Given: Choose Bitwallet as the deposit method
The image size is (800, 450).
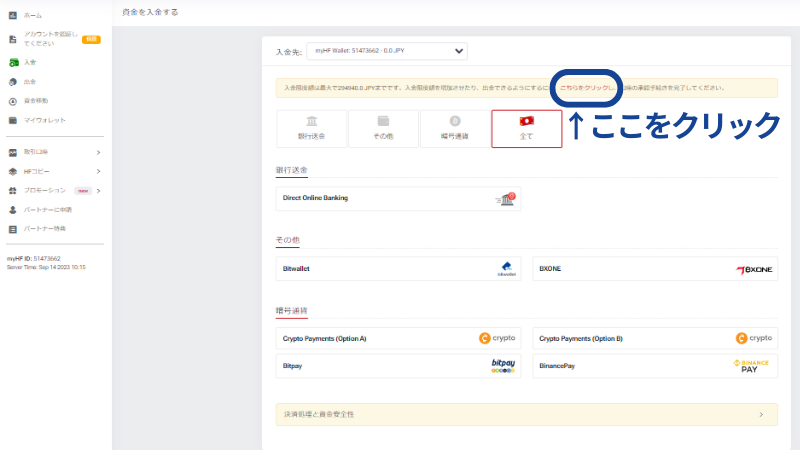Looking at the screenshot, I should pyautogui.click(x=398, y=269).
